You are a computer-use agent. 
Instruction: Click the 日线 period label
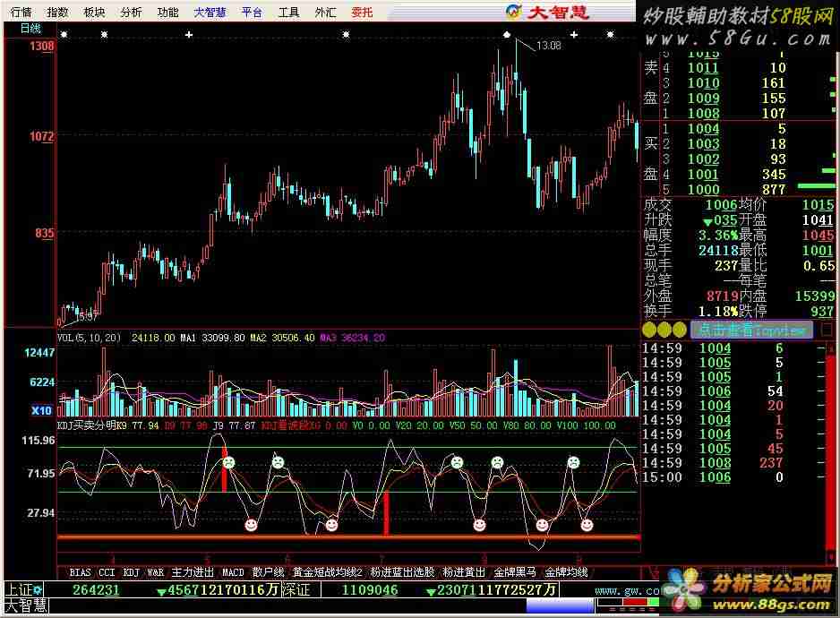30,29
